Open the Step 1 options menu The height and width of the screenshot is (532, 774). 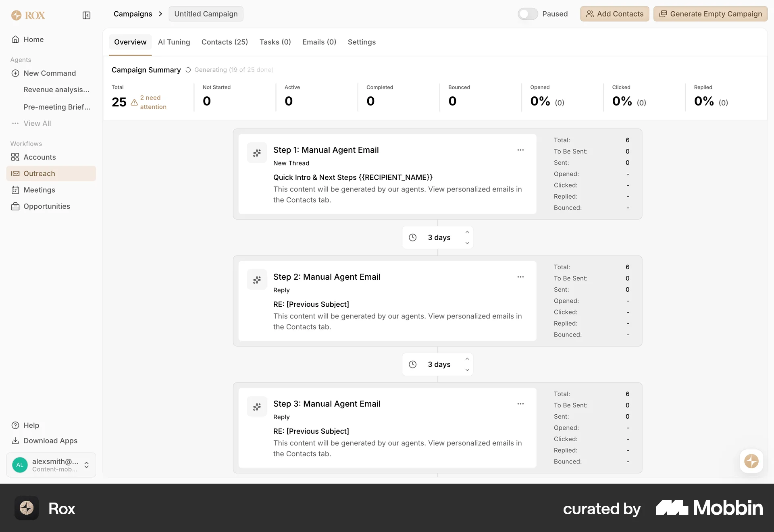pyautogui.click(x=520, y=150)
